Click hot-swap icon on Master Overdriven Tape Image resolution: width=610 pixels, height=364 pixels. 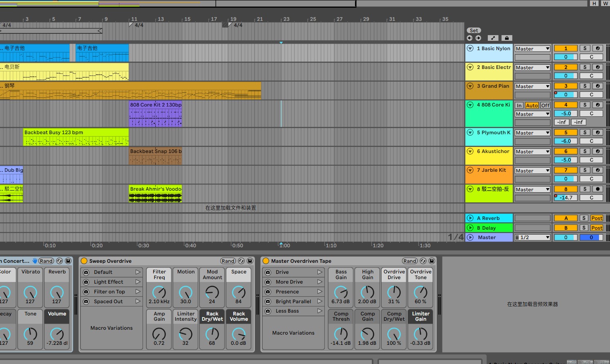click(x=423, y=261)
